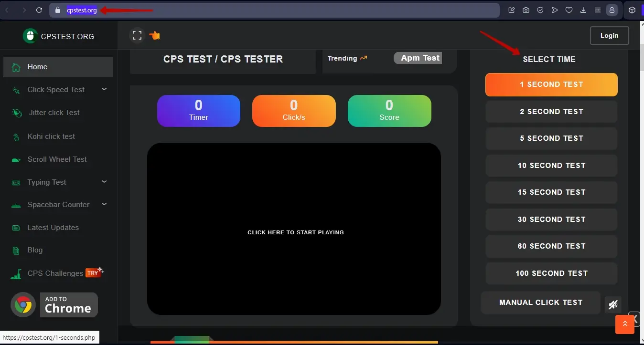The height and width of the screenshot is (345, 644).
Task: Click the Apm Test trending link
Action: (418, 58)
